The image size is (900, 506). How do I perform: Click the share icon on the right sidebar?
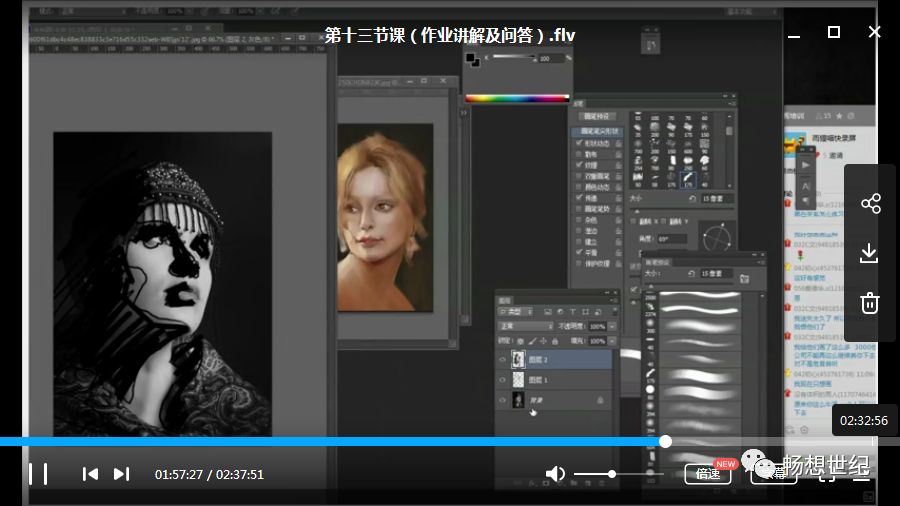tap(871, 204)
